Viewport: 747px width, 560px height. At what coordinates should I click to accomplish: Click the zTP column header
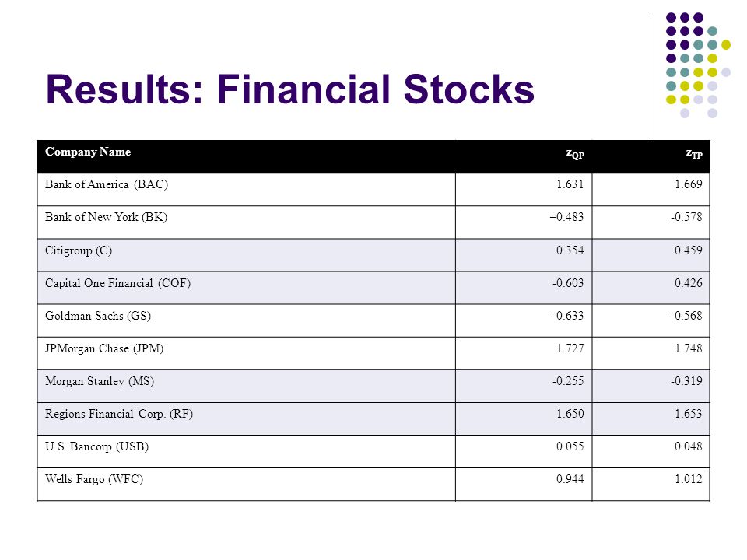[x=694, y=153]
